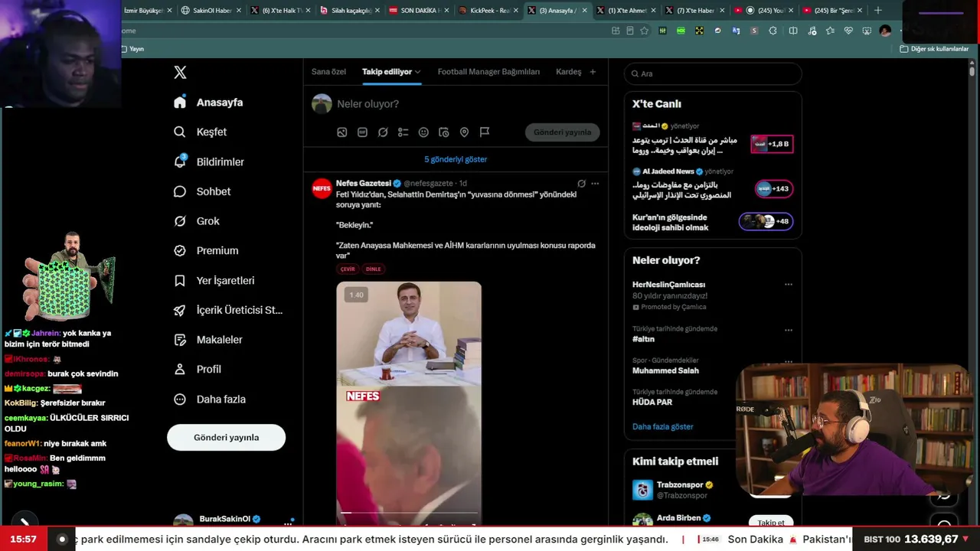Click the composer Gönderi yayınla button

[x=562, y=132]
